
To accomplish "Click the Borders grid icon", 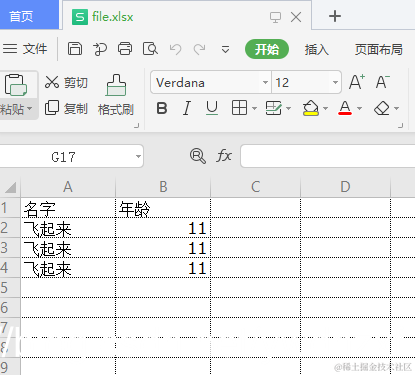I will pos(239,108).
